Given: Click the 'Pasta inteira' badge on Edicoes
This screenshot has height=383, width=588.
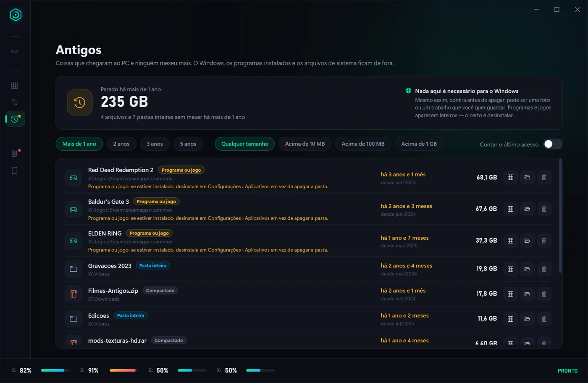Looking at the screenshot, I should click(x=131, y=315).
